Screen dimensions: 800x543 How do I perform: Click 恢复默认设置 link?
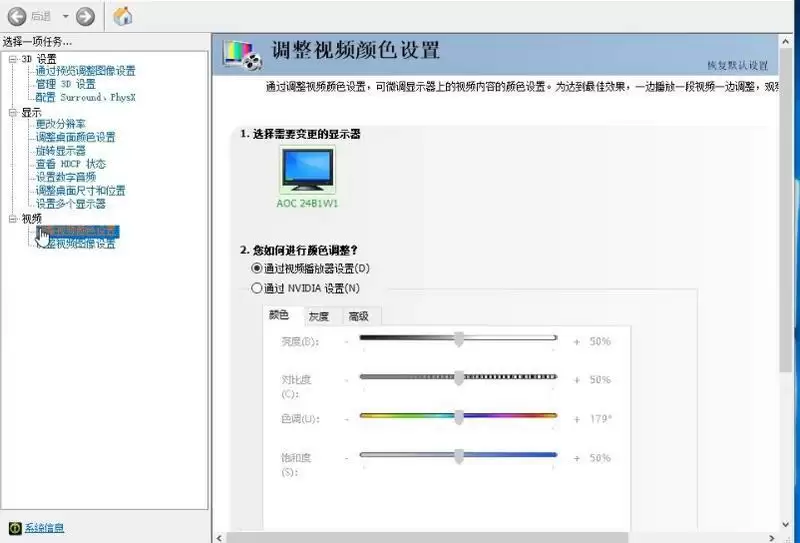(737, 65)
